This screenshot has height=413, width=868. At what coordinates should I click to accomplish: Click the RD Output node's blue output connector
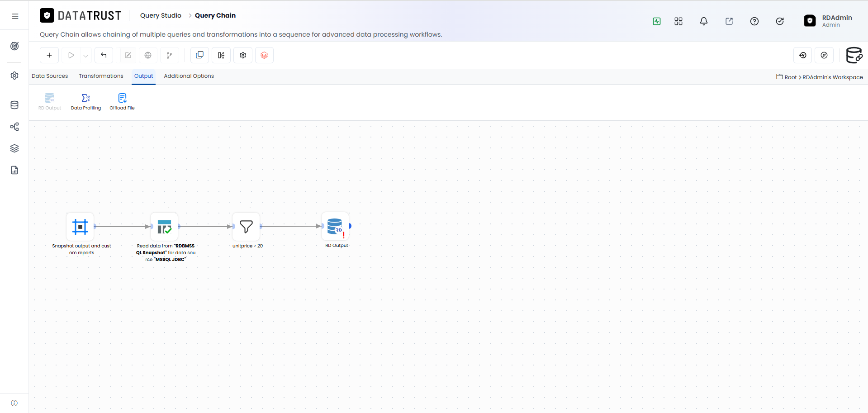point(350,226)
